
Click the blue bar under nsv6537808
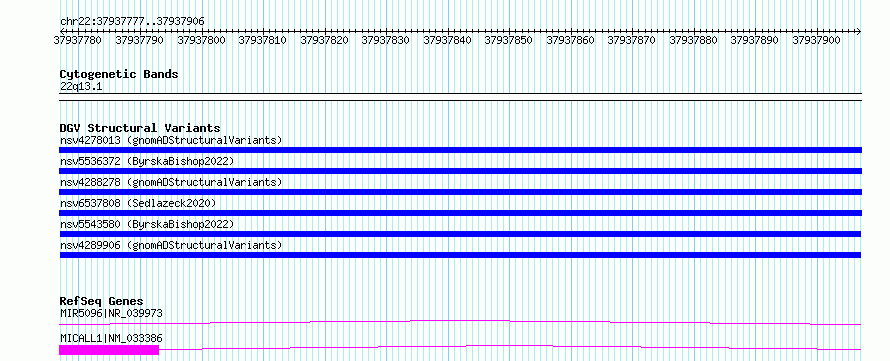[460, 213]
